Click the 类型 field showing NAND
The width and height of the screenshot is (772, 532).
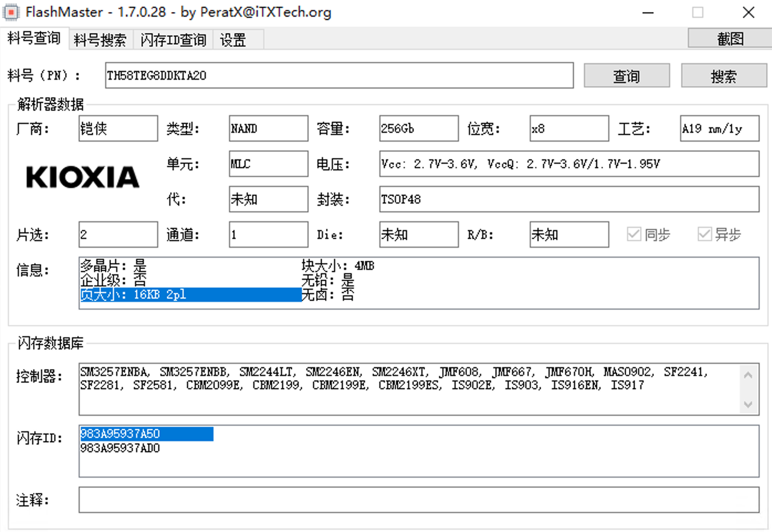pos(268,128)
